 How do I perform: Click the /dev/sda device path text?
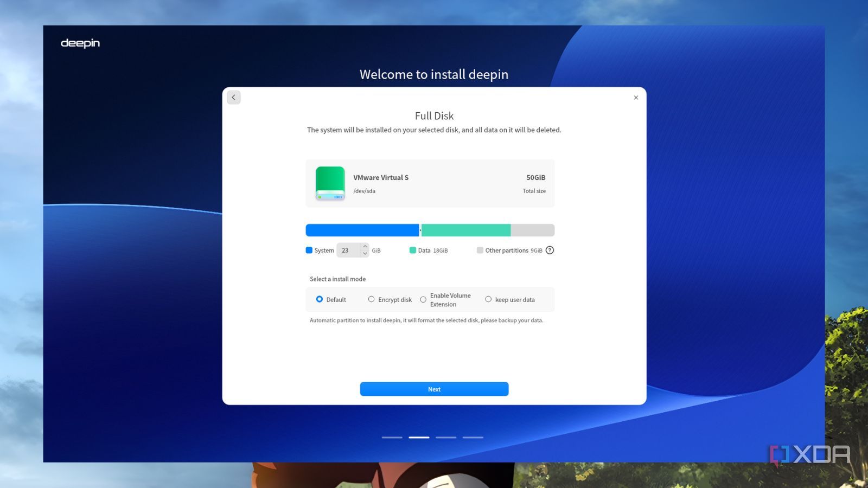point(365,191)
